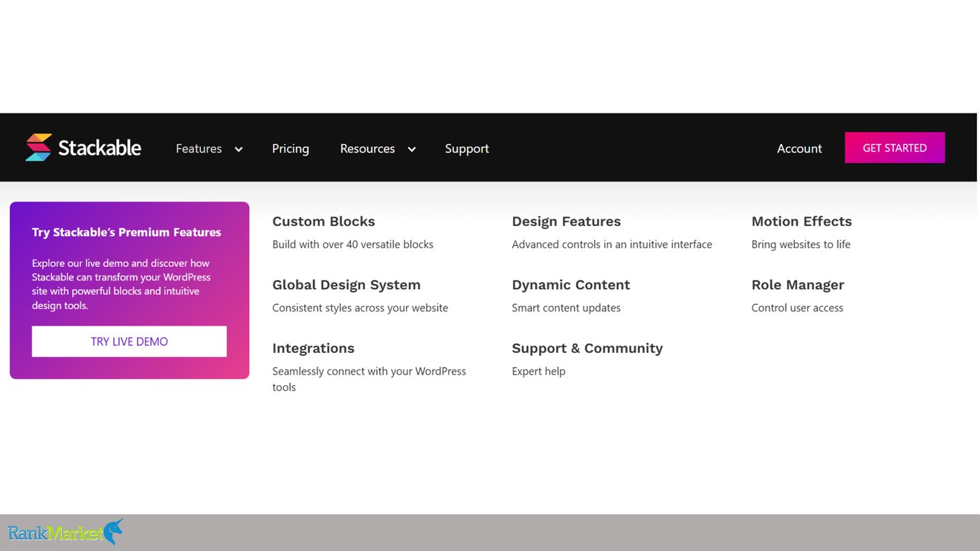Screen dimensions: 980x551
Task: Click 'Advanced controls in an intuitive interface' text
Action: (612, 245)
